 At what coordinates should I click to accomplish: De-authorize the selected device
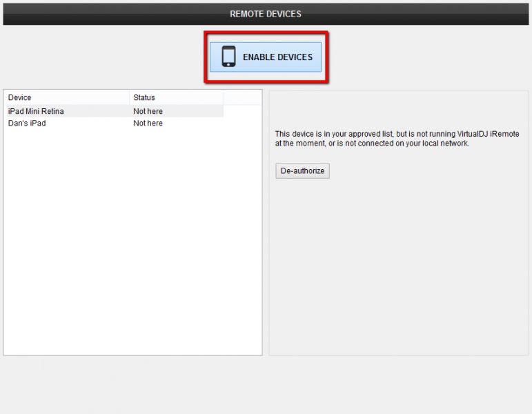pos(302,171)
